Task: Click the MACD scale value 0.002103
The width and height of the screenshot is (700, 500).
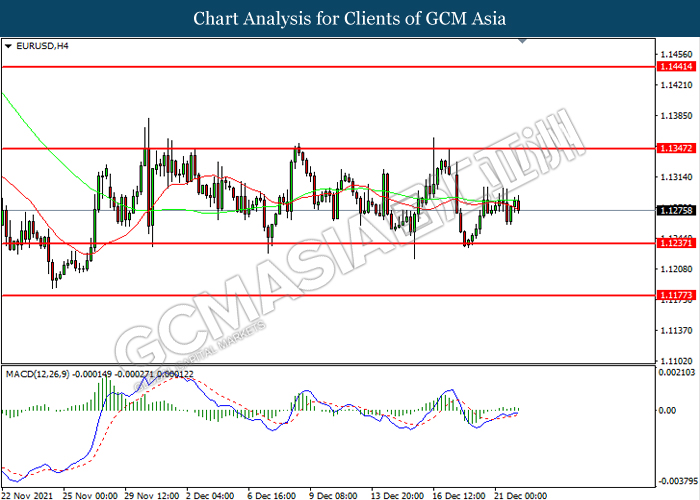Action: coord(677,372)
